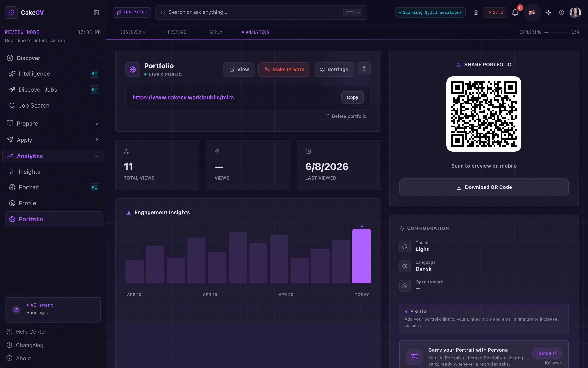Viewport: 588px width, 368px height.
Task: Click the Engagement Insights chart icon
Action: pyautogui.click(x=128, y=212)
